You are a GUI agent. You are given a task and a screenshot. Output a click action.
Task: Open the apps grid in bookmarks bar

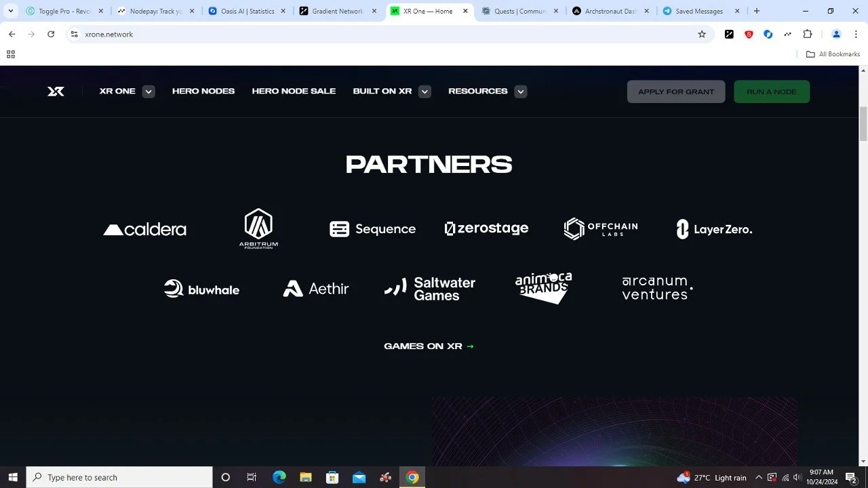pos(10,54)
